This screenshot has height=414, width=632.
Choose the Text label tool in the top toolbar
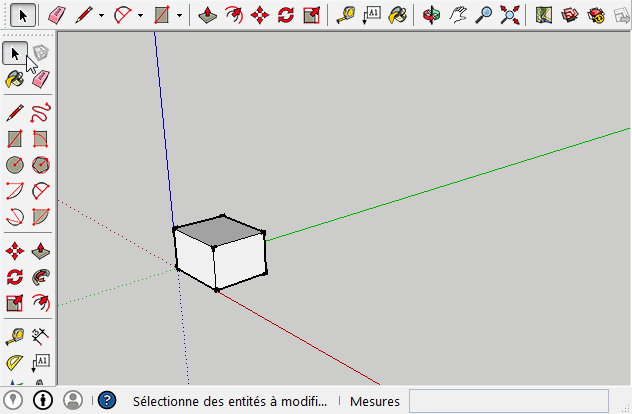point(372,15)
